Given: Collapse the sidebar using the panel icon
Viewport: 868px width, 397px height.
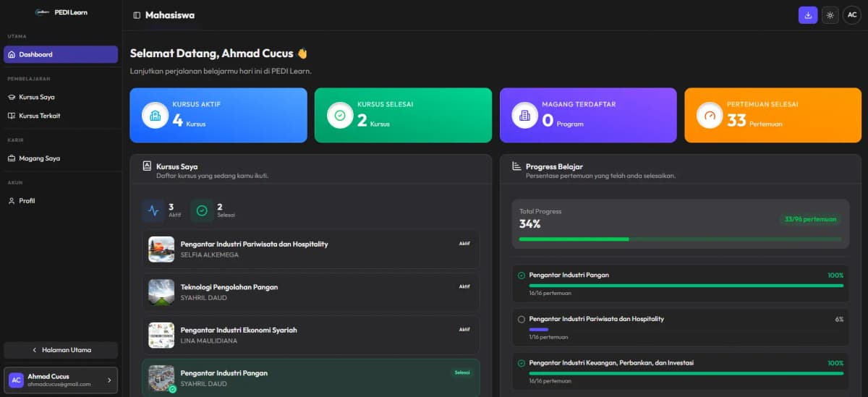Looking at the screenshot, I should pyautogui.click(x=137, y=15).
